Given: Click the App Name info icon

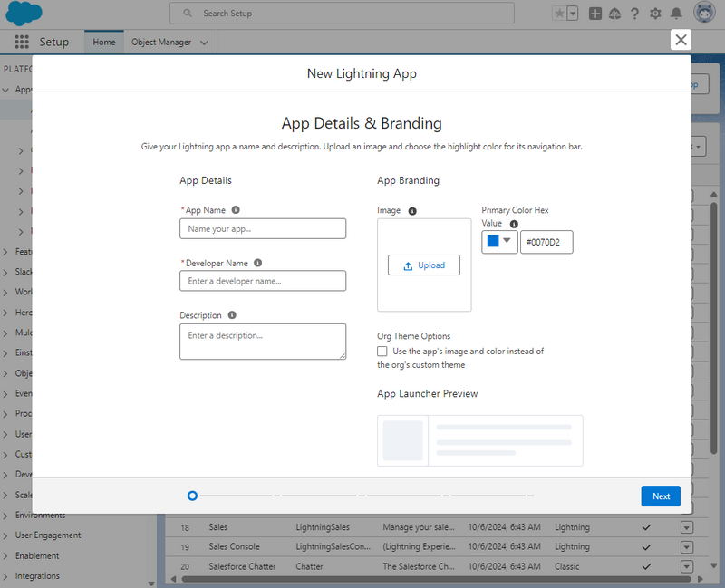Looking at the screenshot, I should coord(236,210).
